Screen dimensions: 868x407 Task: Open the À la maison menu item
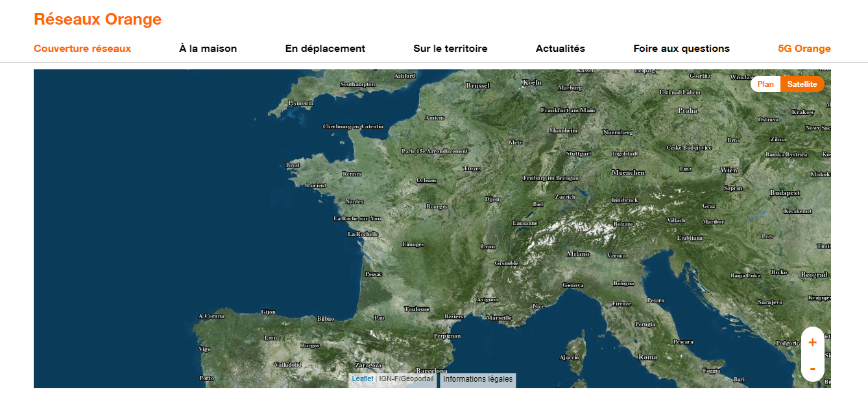tap(208, 49)
